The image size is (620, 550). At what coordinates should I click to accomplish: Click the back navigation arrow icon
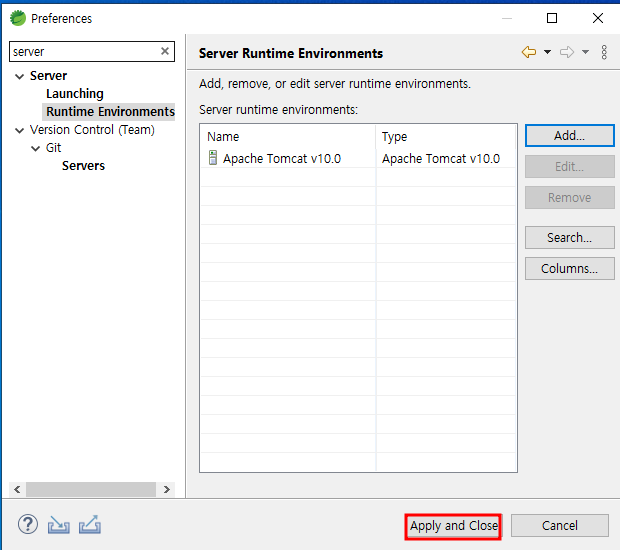[x=529, y=52]
